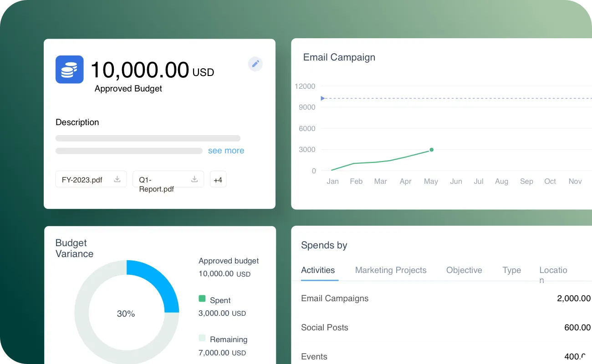
Task: Open the FY-2023.pdf file chip
Action: (82, 180)
